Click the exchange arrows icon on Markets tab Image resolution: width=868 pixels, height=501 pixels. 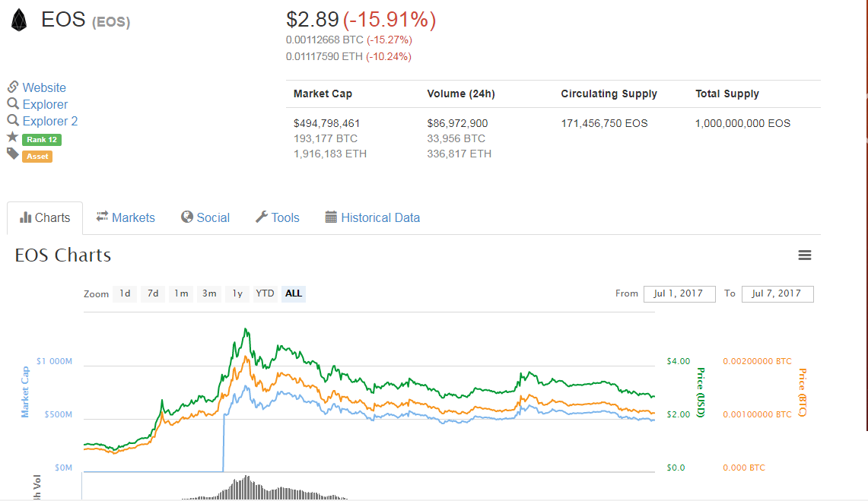(x=102, y=217)
